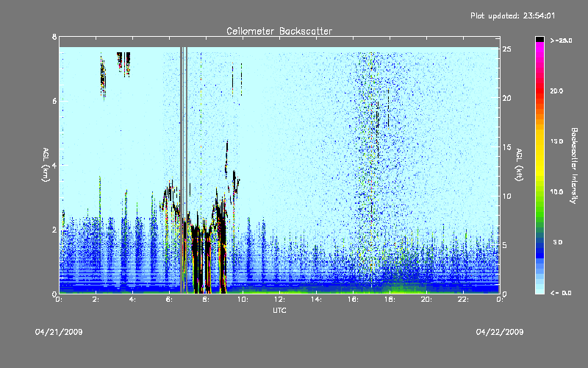Click the '12:' hour tick on UTC axis
This screenshot has height=368, width=588.
(x=279, y=300)
